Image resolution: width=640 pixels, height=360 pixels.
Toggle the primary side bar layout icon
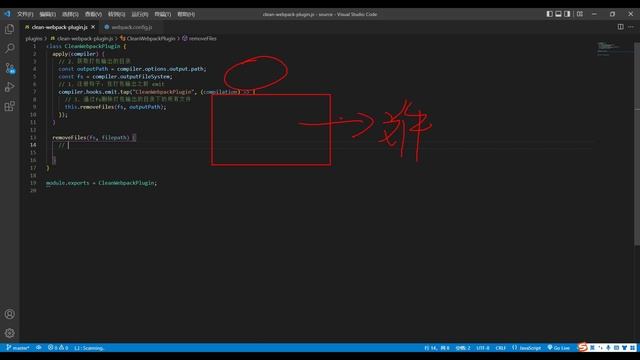549,14
